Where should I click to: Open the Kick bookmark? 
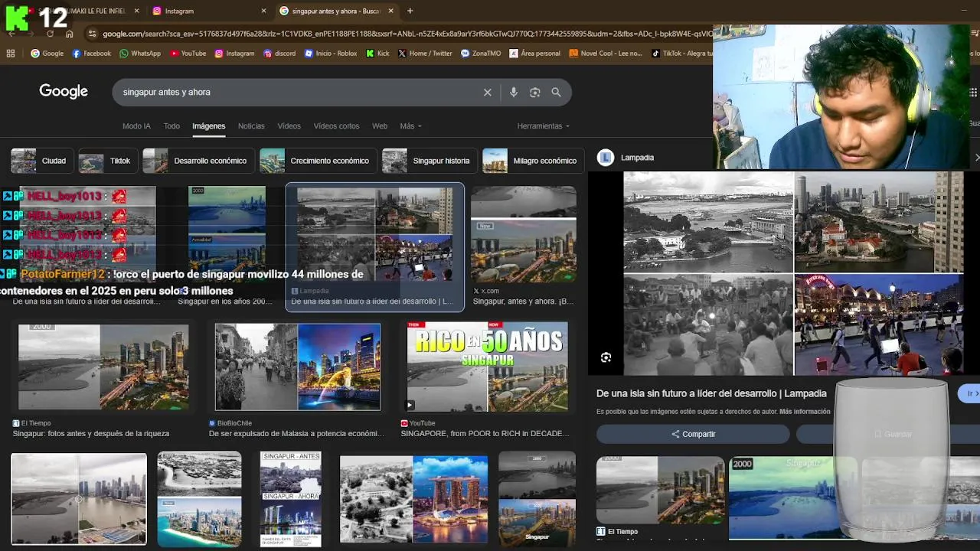(x=377, y=54)
